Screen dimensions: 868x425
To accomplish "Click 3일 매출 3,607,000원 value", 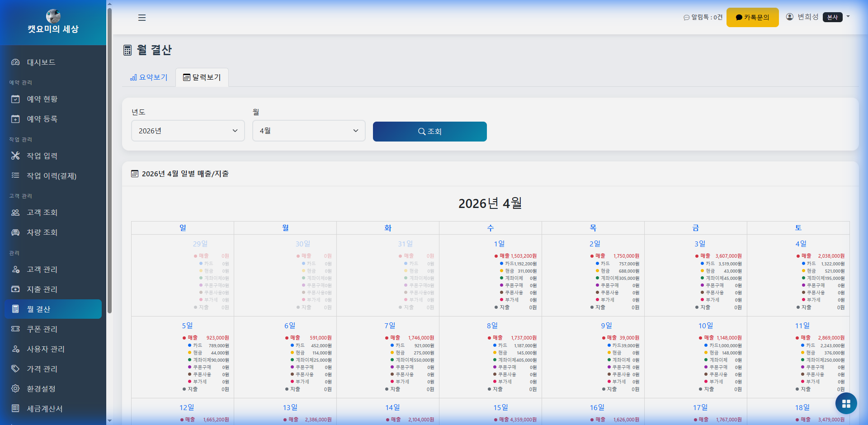I will (x=728, y=256).
